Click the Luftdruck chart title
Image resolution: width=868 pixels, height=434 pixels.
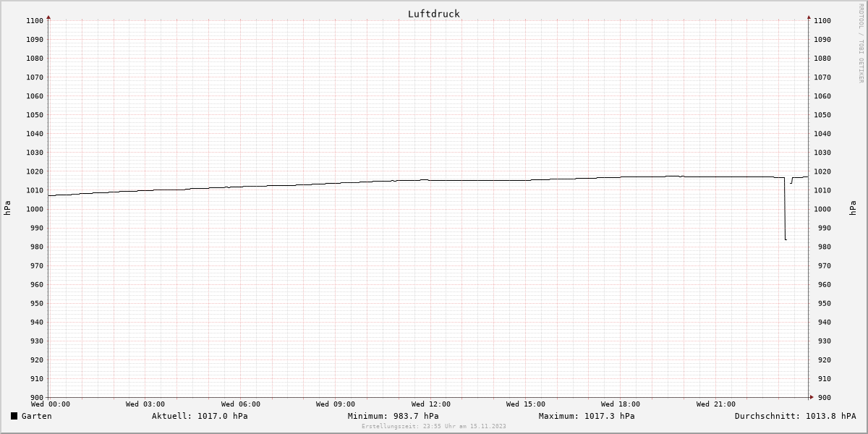[x=434, y=14]
